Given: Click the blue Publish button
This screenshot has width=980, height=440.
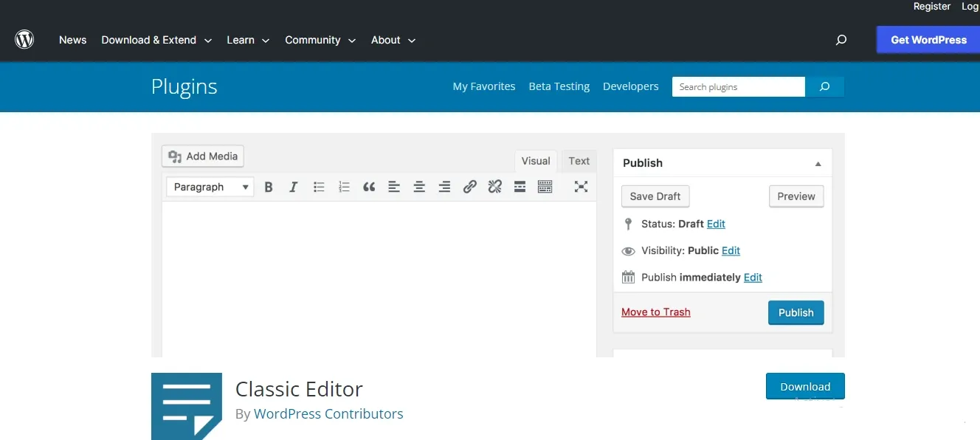Looking at the screenshot, I should pyautogui.click(x=796, y=312).
